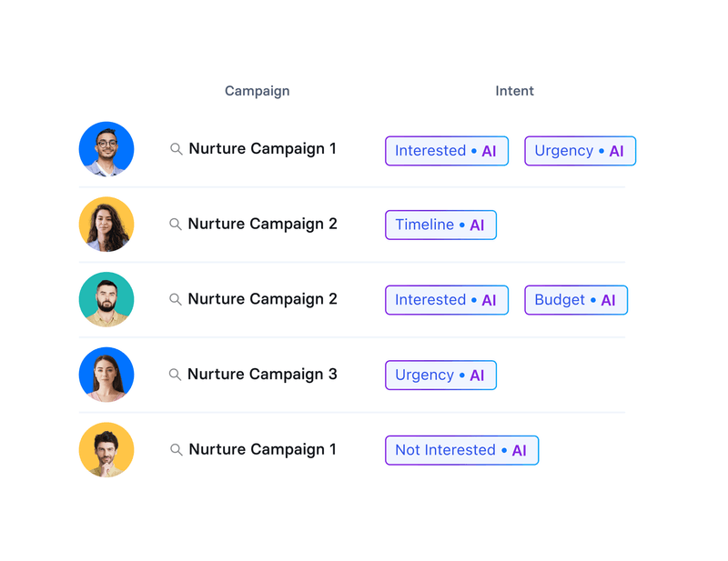Click the Intent column header

tap(514, 91)
